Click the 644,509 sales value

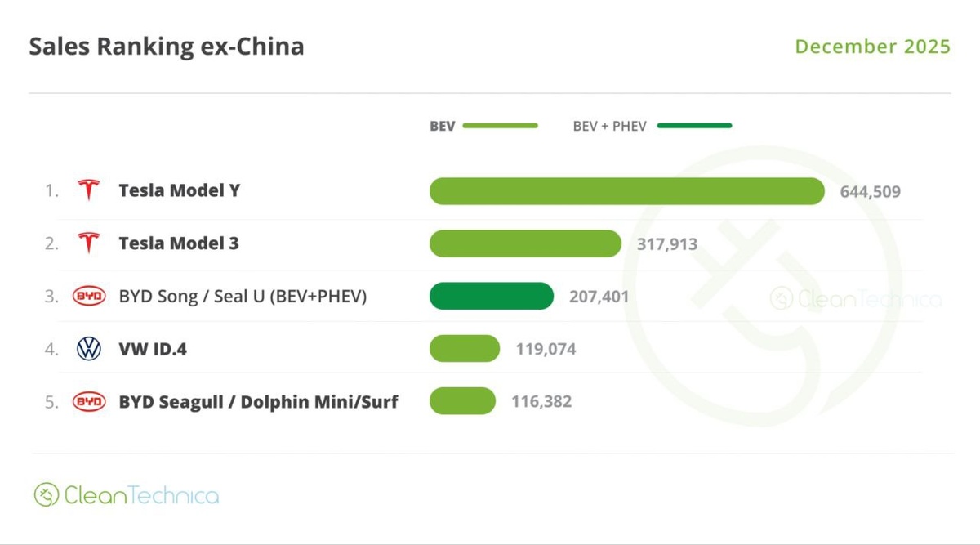870,192
